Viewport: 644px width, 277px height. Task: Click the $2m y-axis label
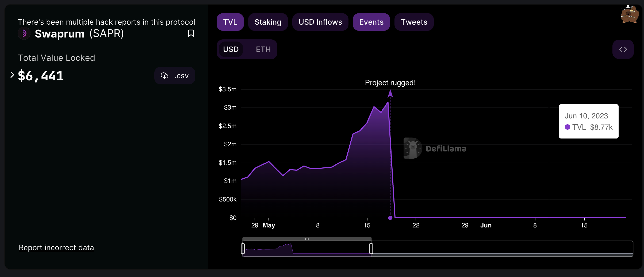(x=230, y=144)
